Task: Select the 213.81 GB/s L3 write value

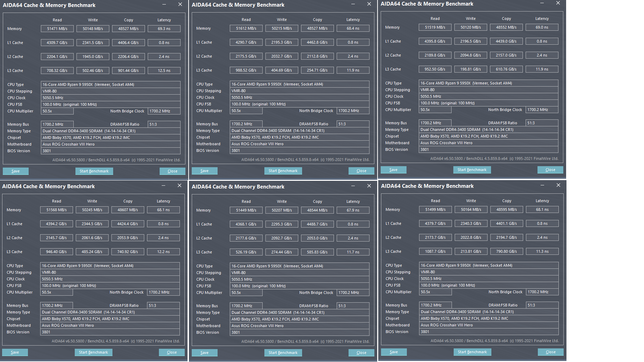Action: (x=471, y=251)
